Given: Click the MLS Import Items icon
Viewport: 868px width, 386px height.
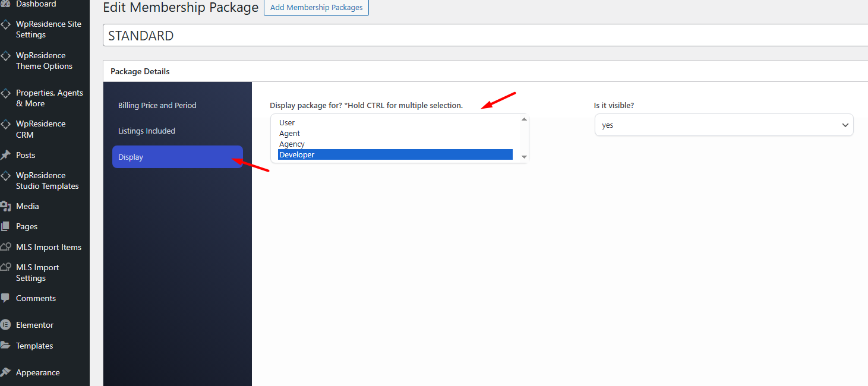Looking at the screenshot, I should pos(5,247).
